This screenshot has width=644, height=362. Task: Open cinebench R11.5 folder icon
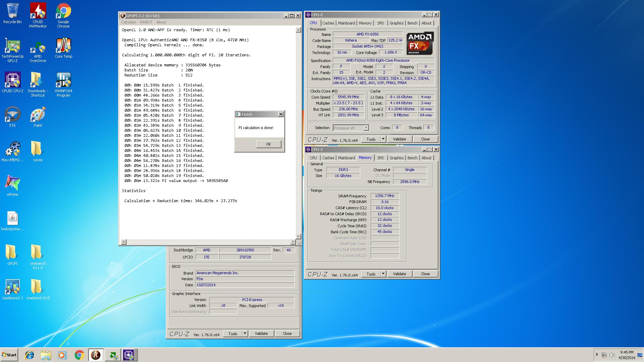point(38,257)
